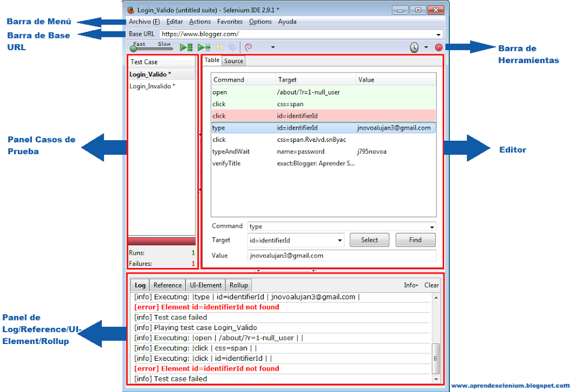This screenshot has width=572, height=392.
Task: Switch to the Source tab
Action: (x=233, y=61)
